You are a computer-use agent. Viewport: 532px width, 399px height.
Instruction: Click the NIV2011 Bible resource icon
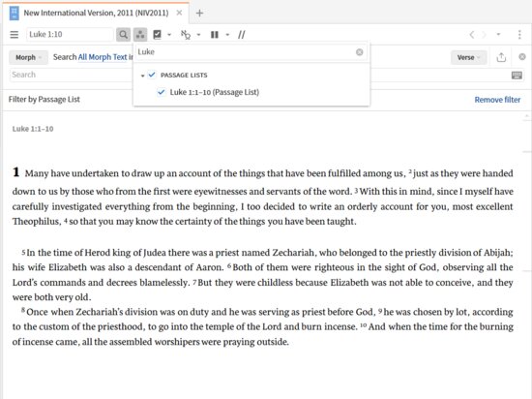pos(14,13)
